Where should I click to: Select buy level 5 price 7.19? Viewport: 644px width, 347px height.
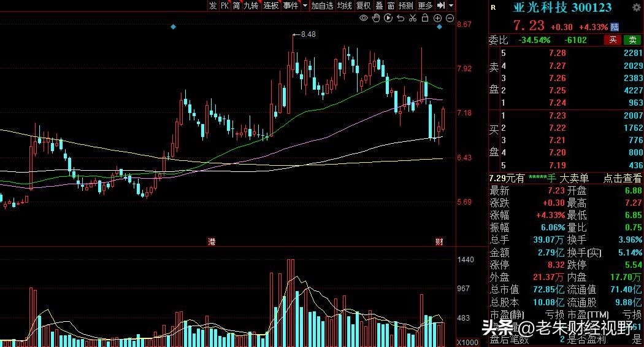click(558, 165)
